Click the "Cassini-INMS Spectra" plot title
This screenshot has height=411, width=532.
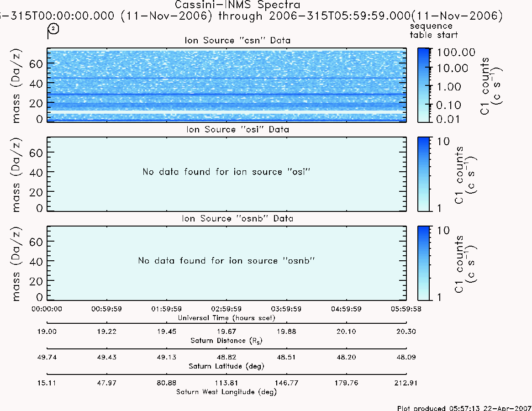(237, 5)
